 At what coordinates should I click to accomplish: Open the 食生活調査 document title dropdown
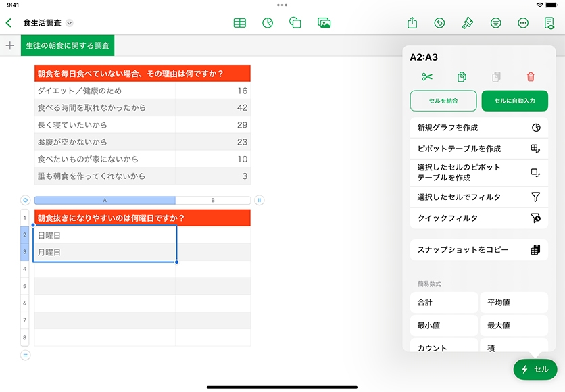pyautogui.click(x=69, y=23)
